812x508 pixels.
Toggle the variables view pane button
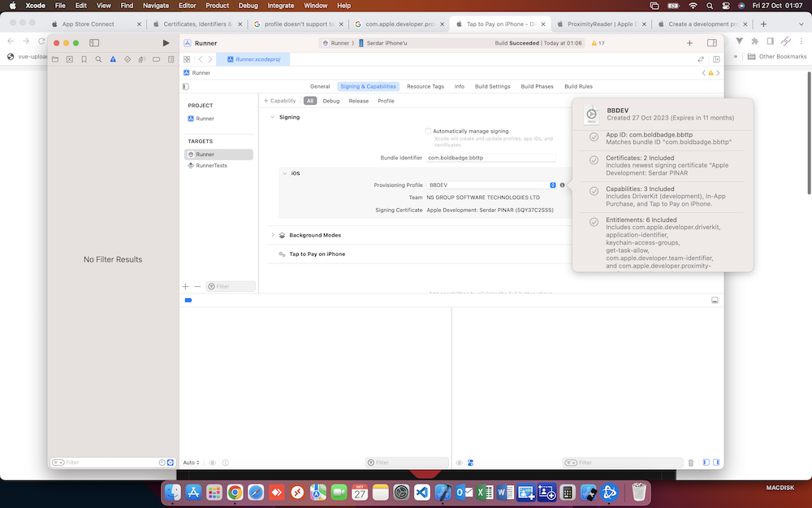point(706,462)
